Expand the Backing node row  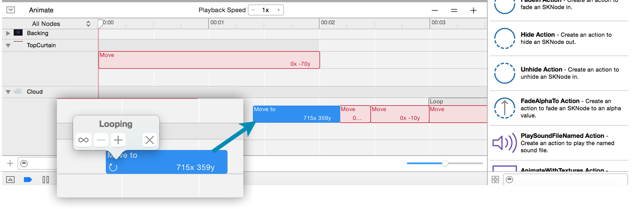[x=8, y=33]
